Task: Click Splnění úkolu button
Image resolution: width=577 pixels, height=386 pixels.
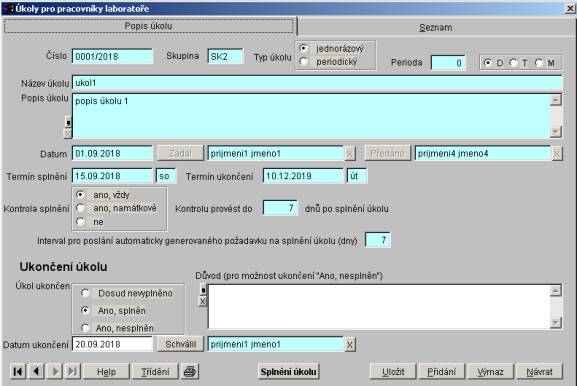Action: pyautogui.click(x=288, y=372)
